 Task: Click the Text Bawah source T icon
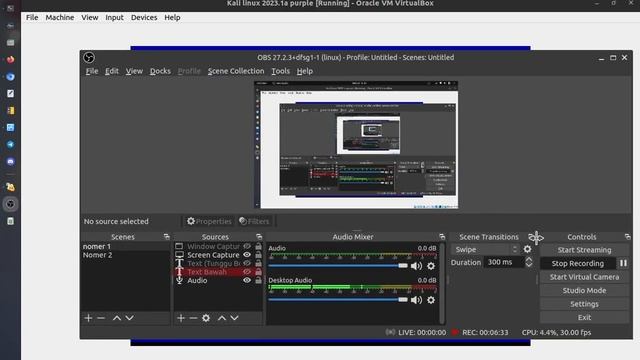[179, 272]
